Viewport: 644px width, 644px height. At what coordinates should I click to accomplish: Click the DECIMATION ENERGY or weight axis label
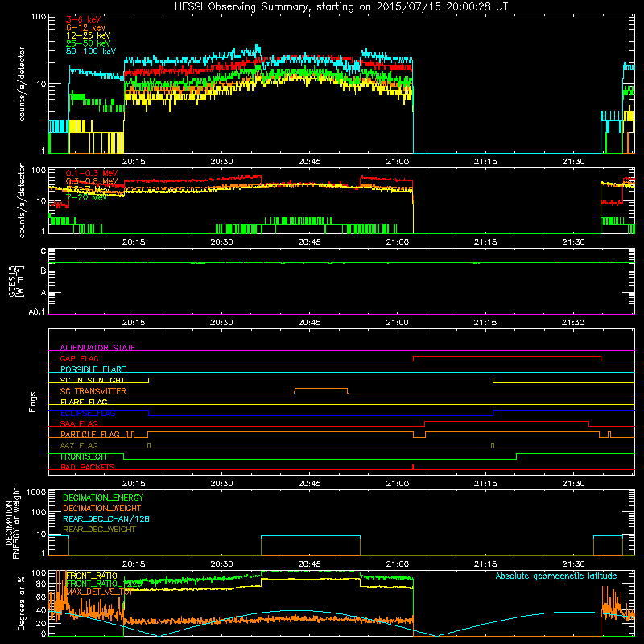pyautogui.click(x=12, y=522)
